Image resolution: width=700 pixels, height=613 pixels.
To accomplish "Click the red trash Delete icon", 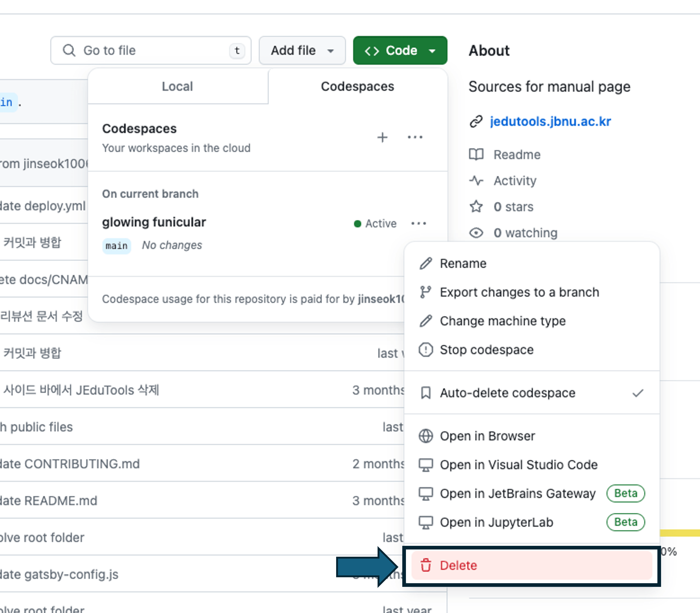I will point(426,565).
